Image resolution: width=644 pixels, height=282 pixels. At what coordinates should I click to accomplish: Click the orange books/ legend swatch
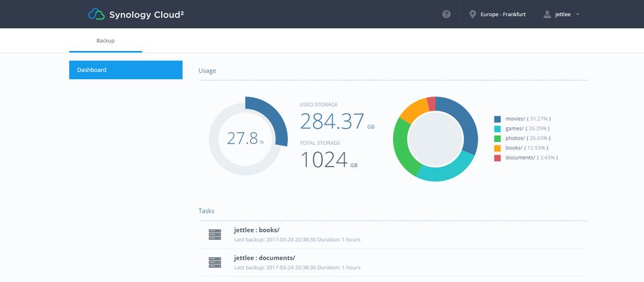point(497,148)
